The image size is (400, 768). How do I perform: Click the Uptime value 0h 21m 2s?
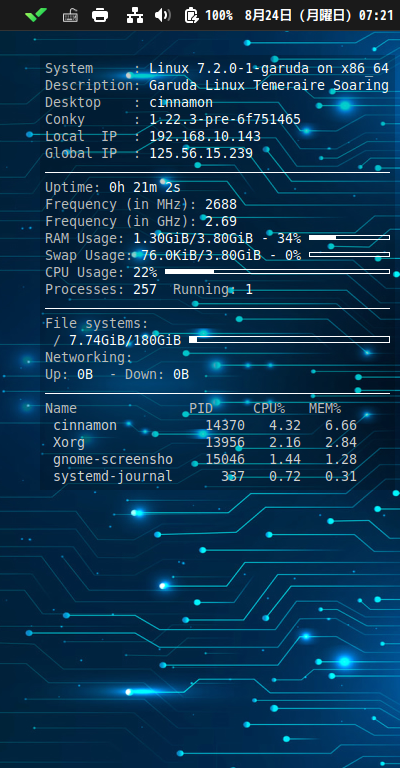tap(144, 188)
